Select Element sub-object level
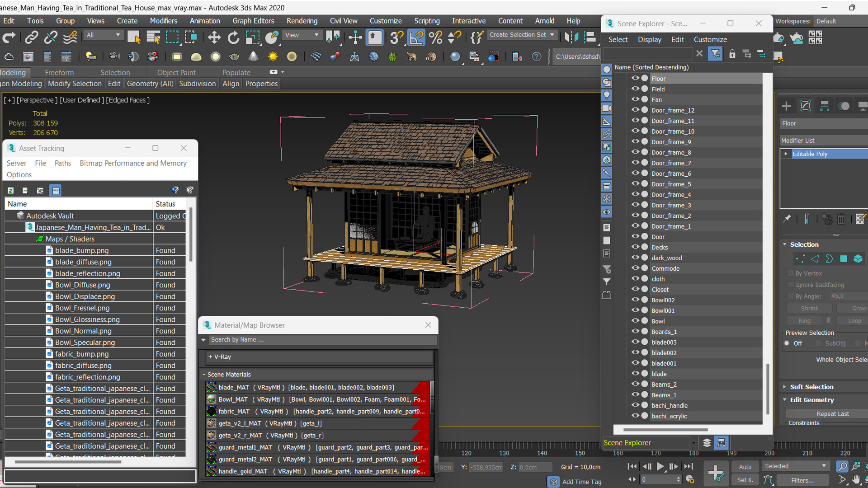This screenshot has height=488, width=868. (x=858, y=259)
